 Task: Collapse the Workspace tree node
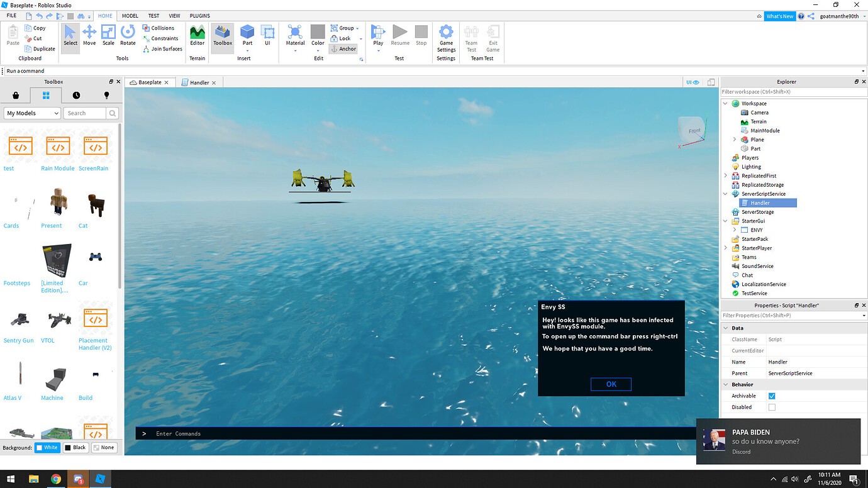pos(725,103)
